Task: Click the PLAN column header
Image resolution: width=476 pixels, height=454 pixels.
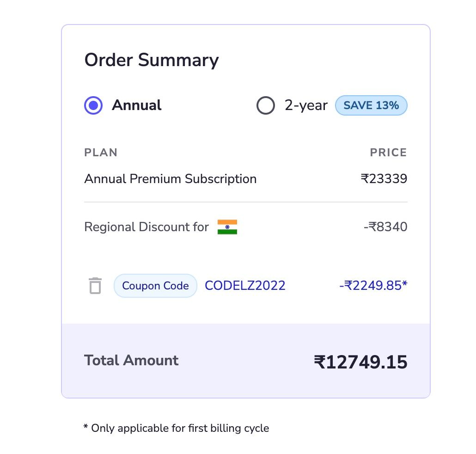Action: 101,153
